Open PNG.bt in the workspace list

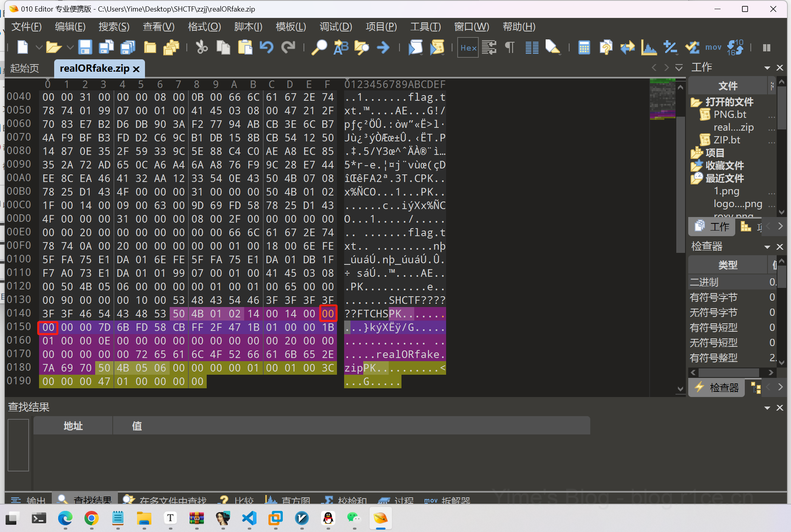[x=730, y=115]
